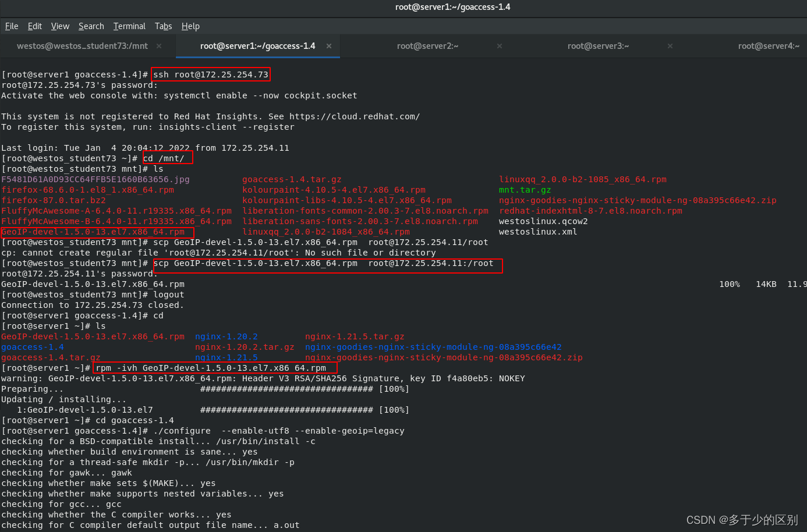Close the root@server1 goaccess-1.4 tab
807x532 pixels.
pyautogui.click(x=329, y=46)
